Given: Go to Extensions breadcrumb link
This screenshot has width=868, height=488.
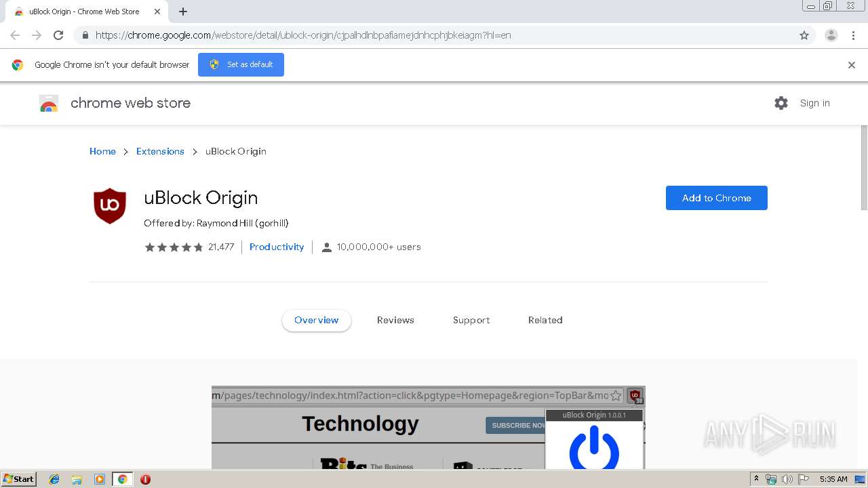Looking at the screenshot, I should (x=160, y=151).
